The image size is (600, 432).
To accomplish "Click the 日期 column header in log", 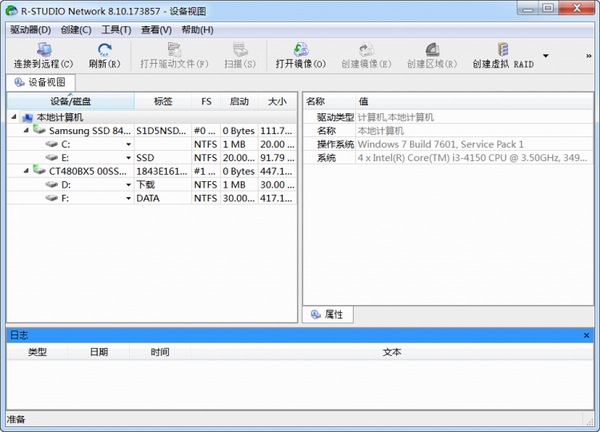I will click(x=99, y=352).
